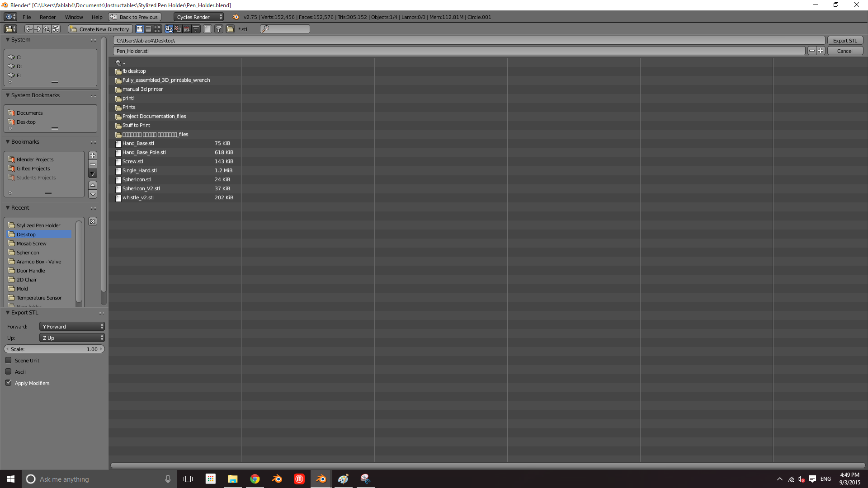Open the Forward axis dropdown
This screenshot has width=868, height=488.
[x=72, y=326]
